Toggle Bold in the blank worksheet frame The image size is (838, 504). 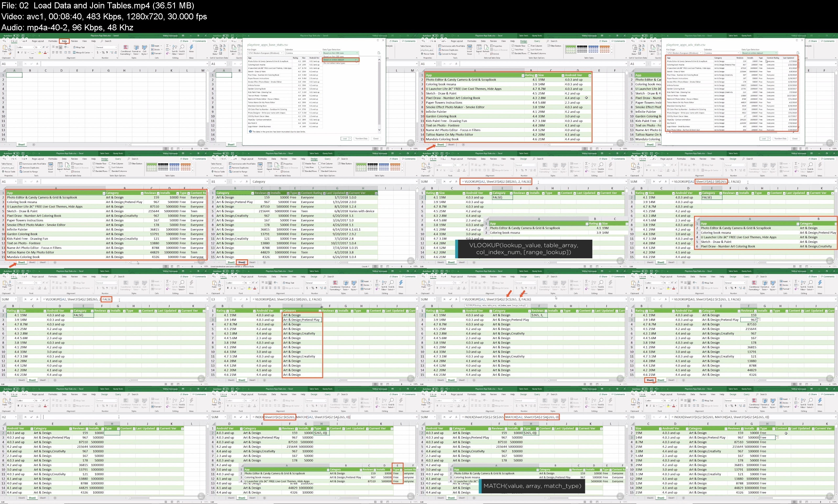(x=18, y=53)
